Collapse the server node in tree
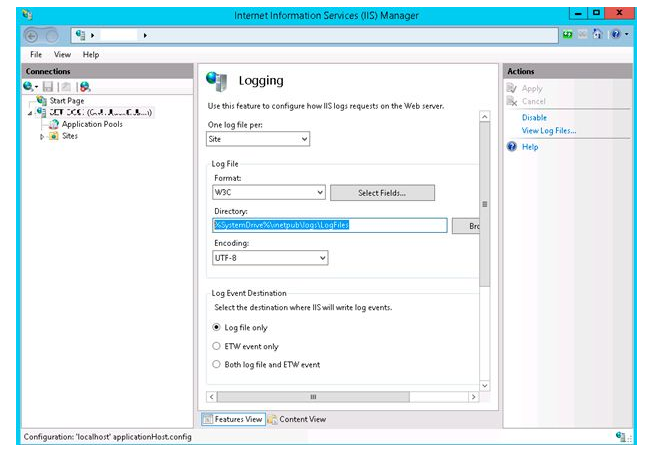This screenshot has height=451, width=667. (x=30, y=113)
